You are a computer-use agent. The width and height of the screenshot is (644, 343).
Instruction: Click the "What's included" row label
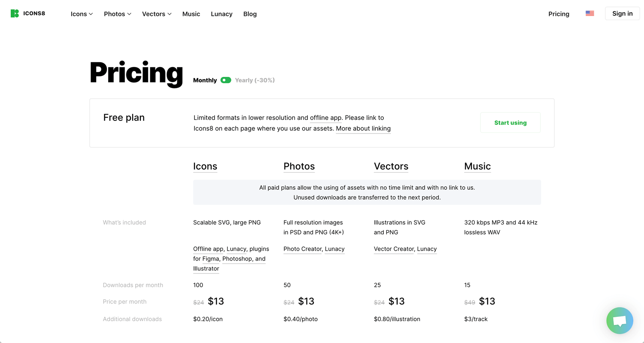point(125,222)
